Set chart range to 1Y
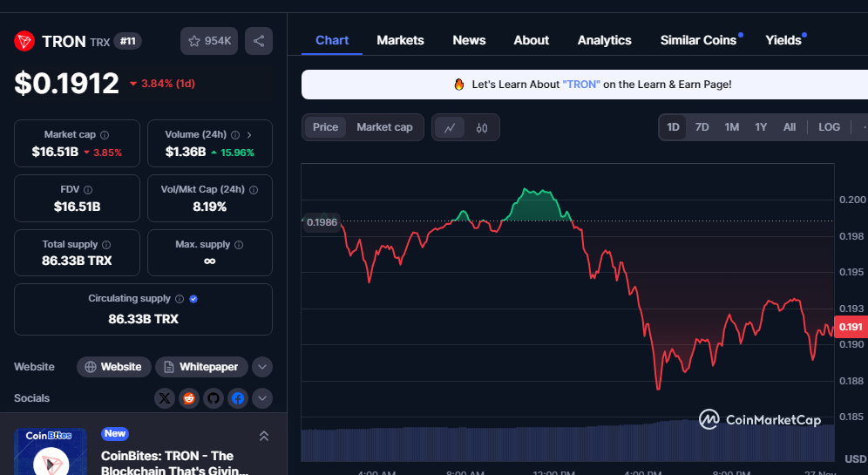The width and height of the screenshot is (868, 475). click(761, 127)
